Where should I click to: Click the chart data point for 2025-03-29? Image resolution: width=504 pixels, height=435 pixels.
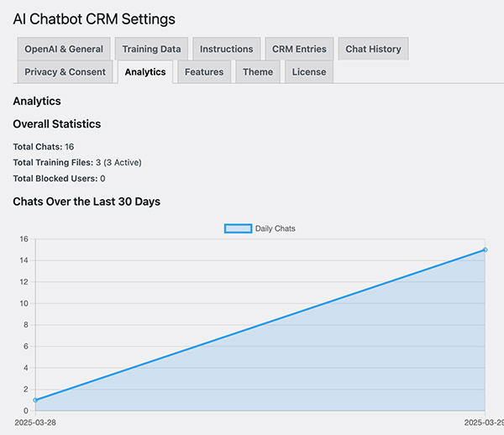pos(486,249)
